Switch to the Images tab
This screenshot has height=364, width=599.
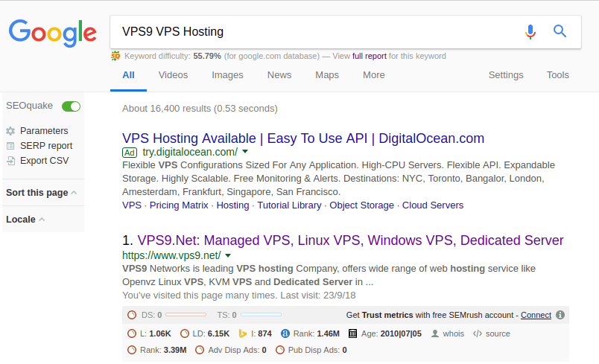click(227, 75)
